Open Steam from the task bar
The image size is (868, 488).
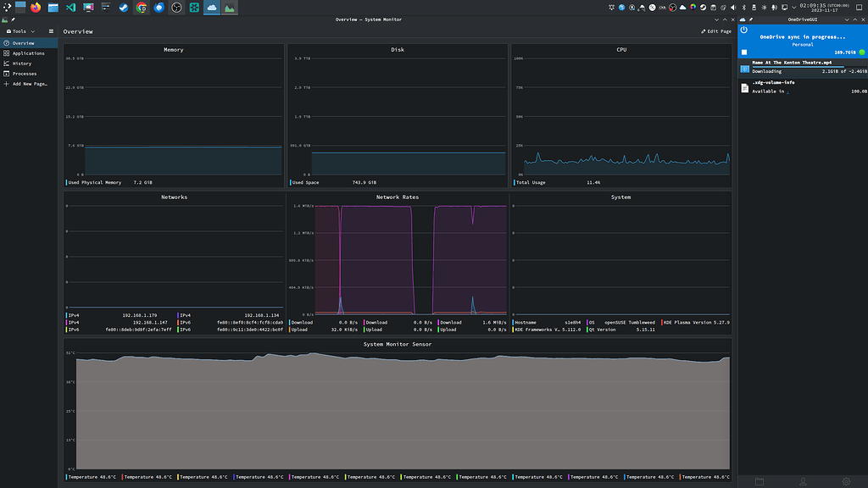124,8
